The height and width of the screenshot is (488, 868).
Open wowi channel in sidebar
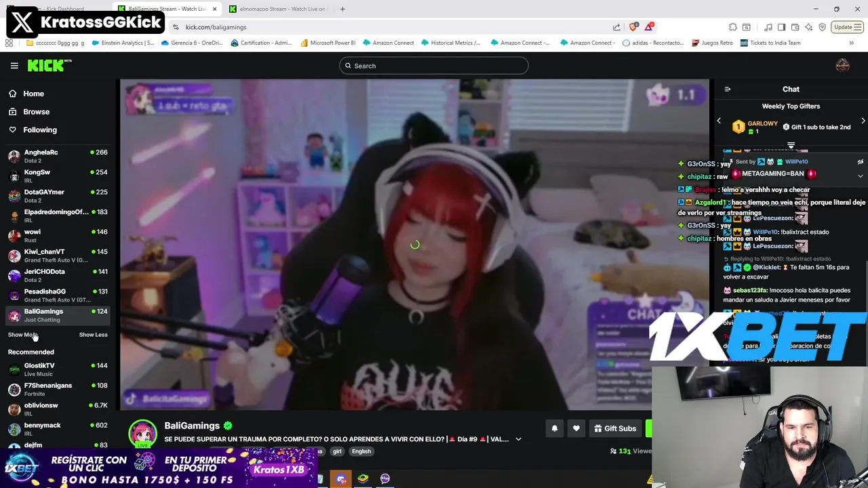(x=58, y=235)
